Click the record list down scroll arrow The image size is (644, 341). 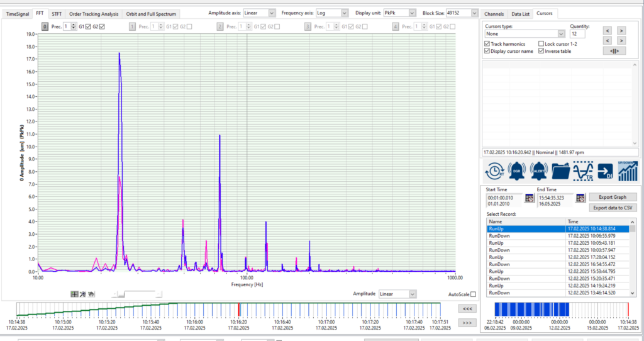[x=633, y=293]
